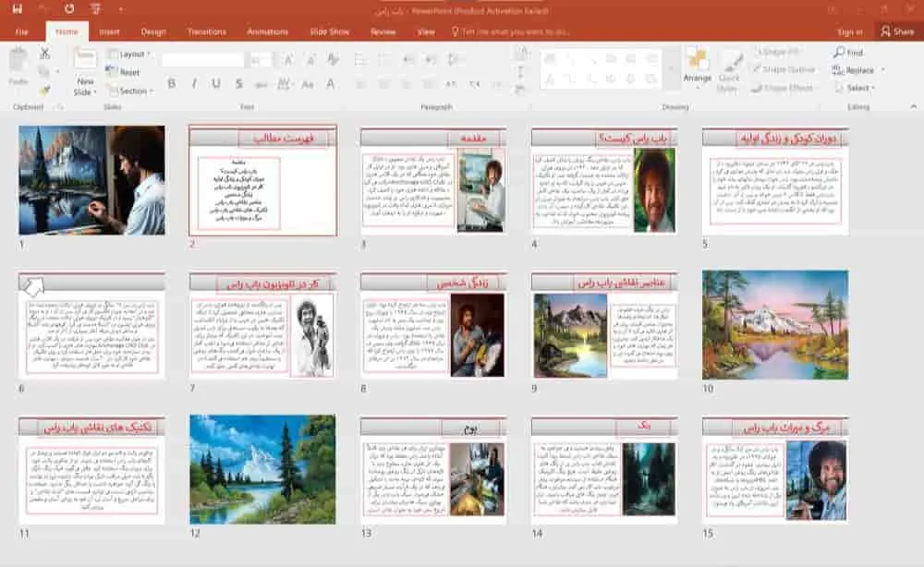
Task: Open the Slide Show tab
Action: click(x=329, y=31)
